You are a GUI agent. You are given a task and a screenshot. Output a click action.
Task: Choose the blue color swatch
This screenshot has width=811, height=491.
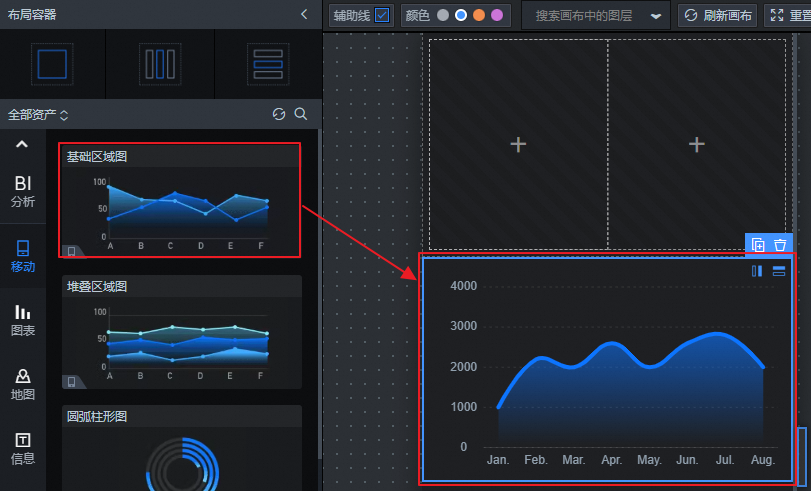461,15
